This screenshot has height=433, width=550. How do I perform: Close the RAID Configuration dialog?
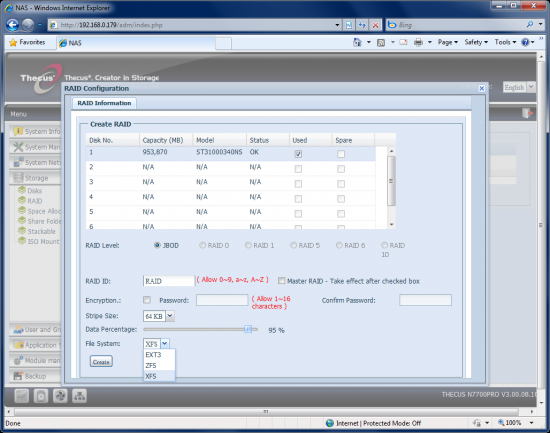(x=482, y=88)
